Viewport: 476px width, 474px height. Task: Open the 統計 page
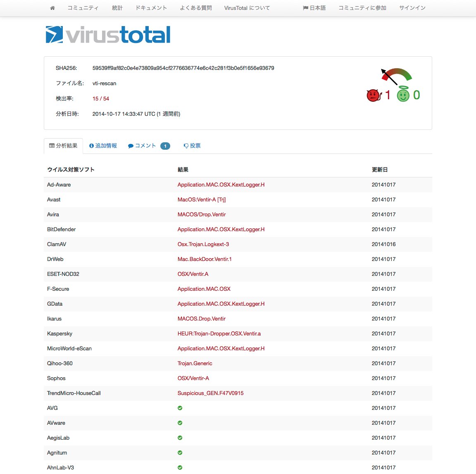tap(117, 8)
